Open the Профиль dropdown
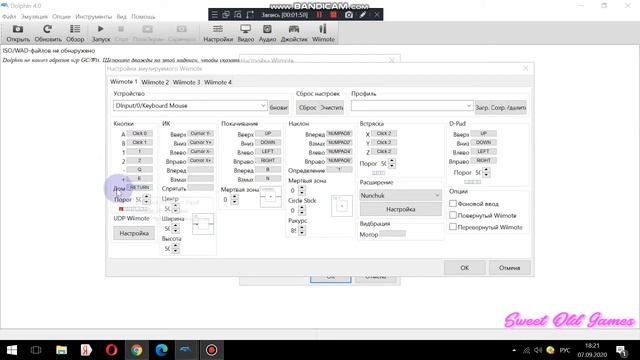Viewport: 640px width, 360px height. point(412,106)
